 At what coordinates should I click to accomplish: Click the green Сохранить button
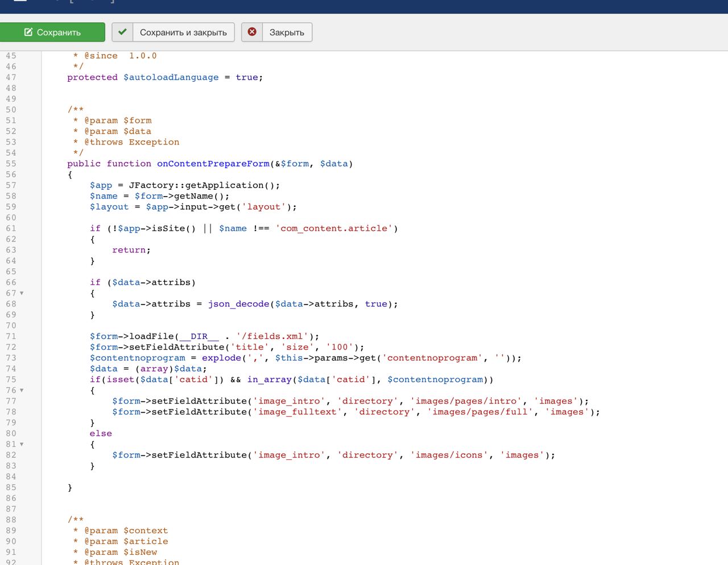click(52, 32)
